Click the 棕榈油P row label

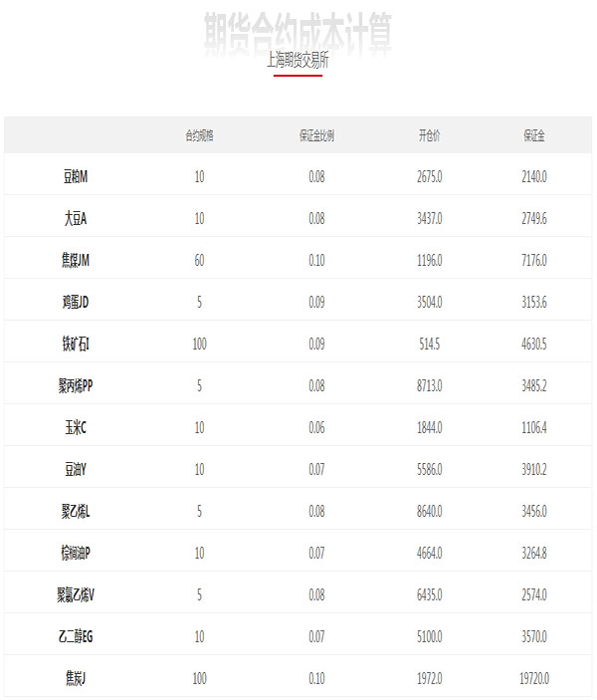[76, 553]
